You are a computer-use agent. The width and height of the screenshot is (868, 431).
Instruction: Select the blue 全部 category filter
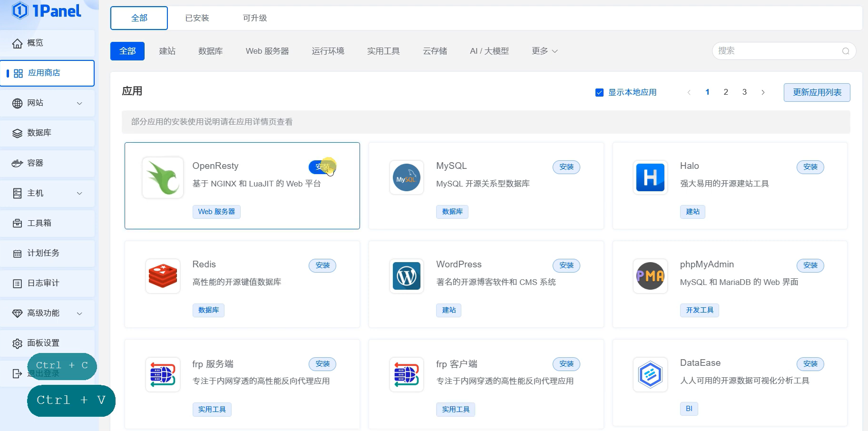(x=127, y=51)
